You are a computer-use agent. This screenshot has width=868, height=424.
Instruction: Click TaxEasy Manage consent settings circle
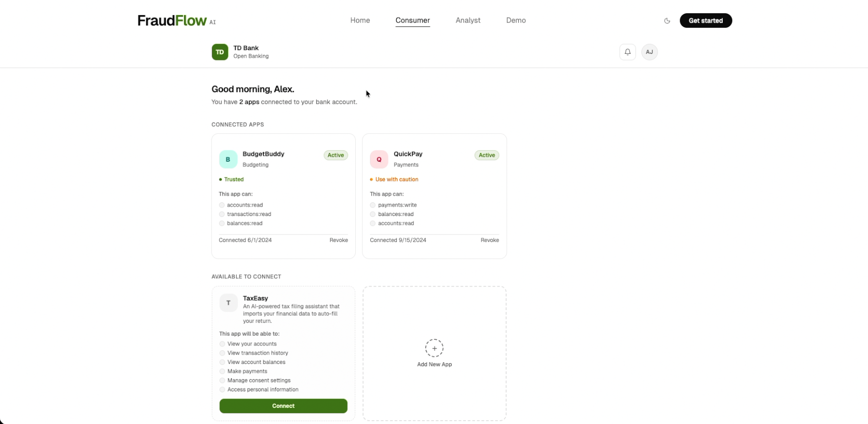pyautogui.click(x=222, y=381)
